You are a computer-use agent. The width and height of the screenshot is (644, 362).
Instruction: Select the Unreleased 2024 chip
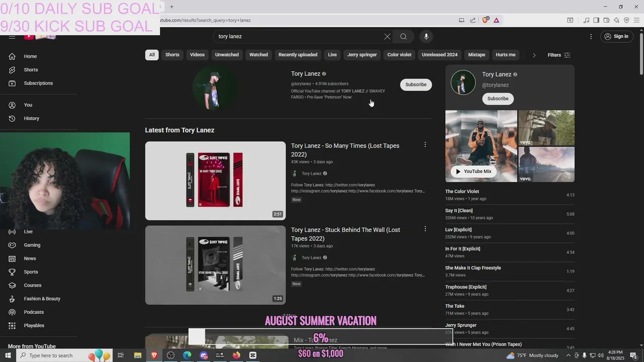coord(440,55)
